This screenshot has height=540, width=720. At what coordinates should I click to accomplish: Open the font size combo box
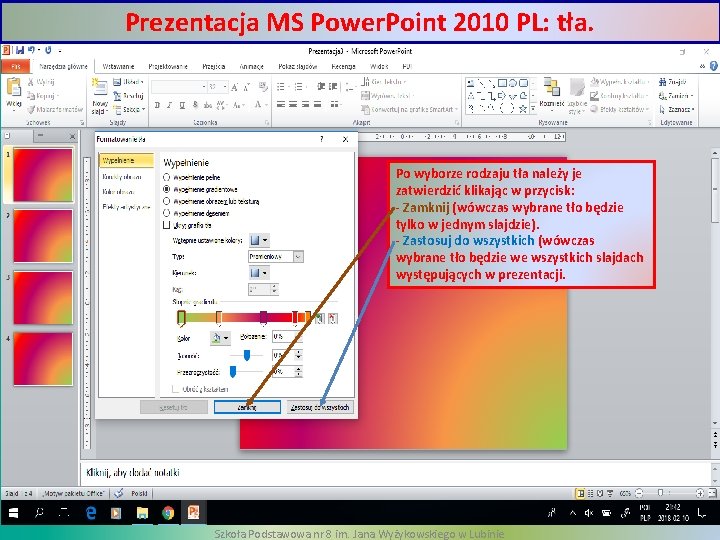pyautogui.click(x=218, y=86)
